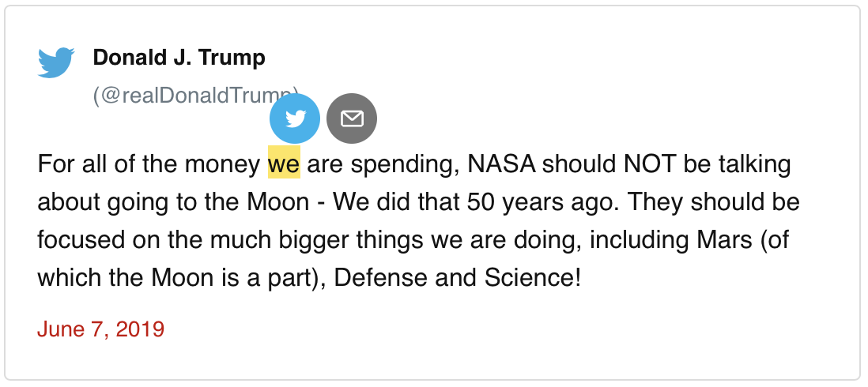Share the highlighted text via email envelope
The image size is (868, 387).
coord(352,118)
